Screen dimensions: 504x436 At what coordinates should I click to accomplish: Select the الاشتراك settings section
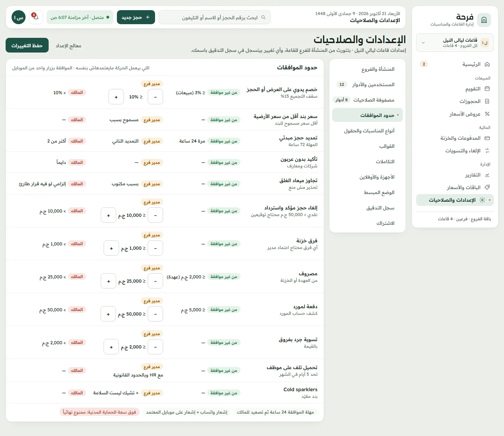pos(367,223)
